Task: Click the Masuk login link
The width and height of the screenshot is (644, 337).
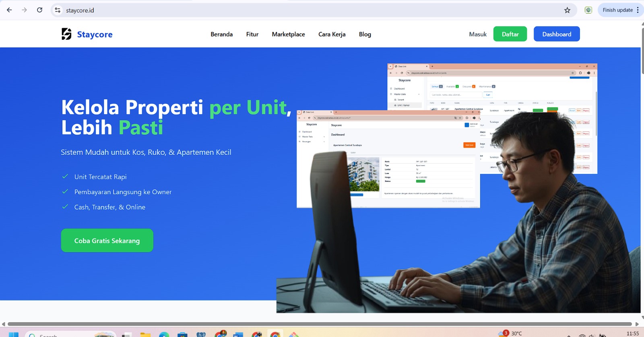Action: [478, 34]
